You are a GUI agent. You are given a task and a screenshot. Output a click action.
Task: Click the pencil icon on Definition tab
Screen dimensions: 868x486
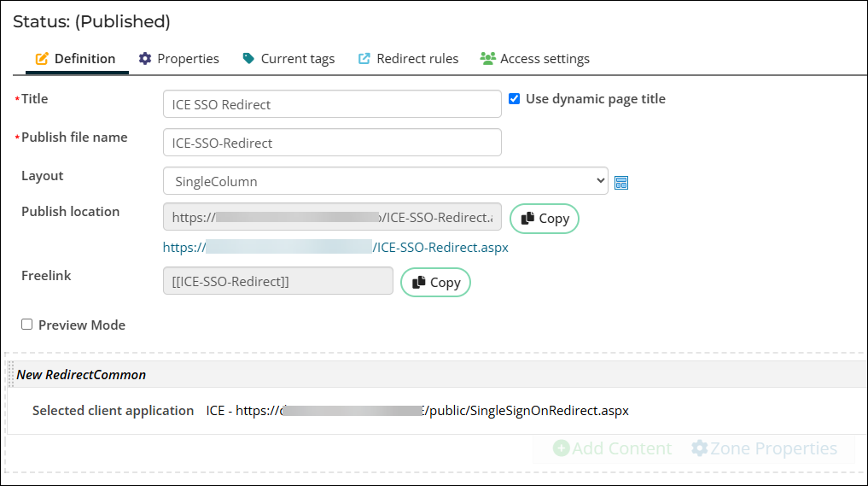tap(42, 59)
